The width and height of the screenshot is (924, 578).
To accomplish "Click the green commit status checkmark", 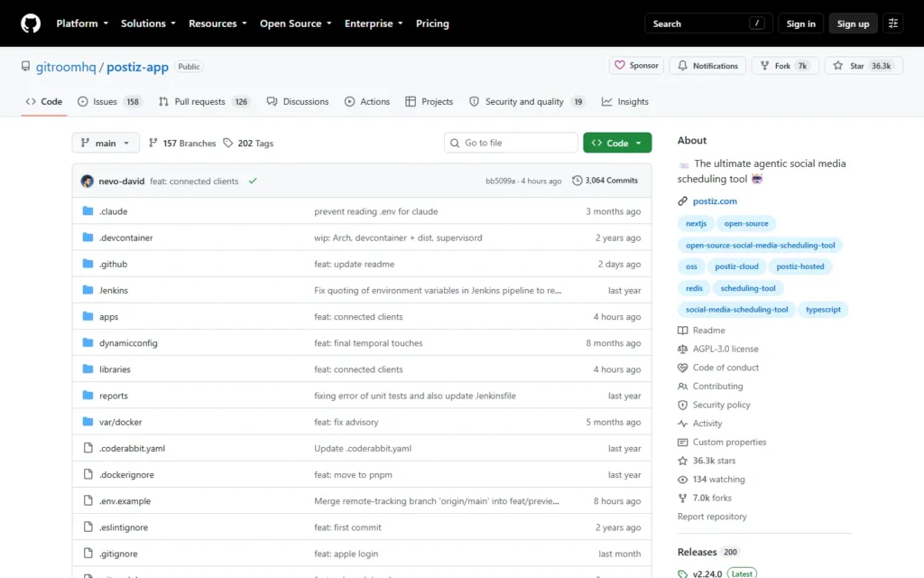I will click(x=253, y=181).
